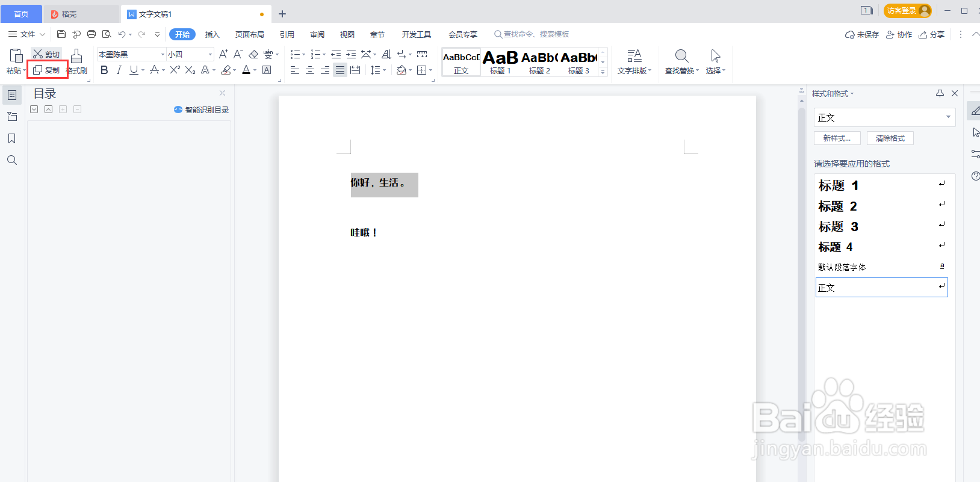Expand the 查找替换 dropdown
The image size is (980, 482).
[x=697, y=70]
